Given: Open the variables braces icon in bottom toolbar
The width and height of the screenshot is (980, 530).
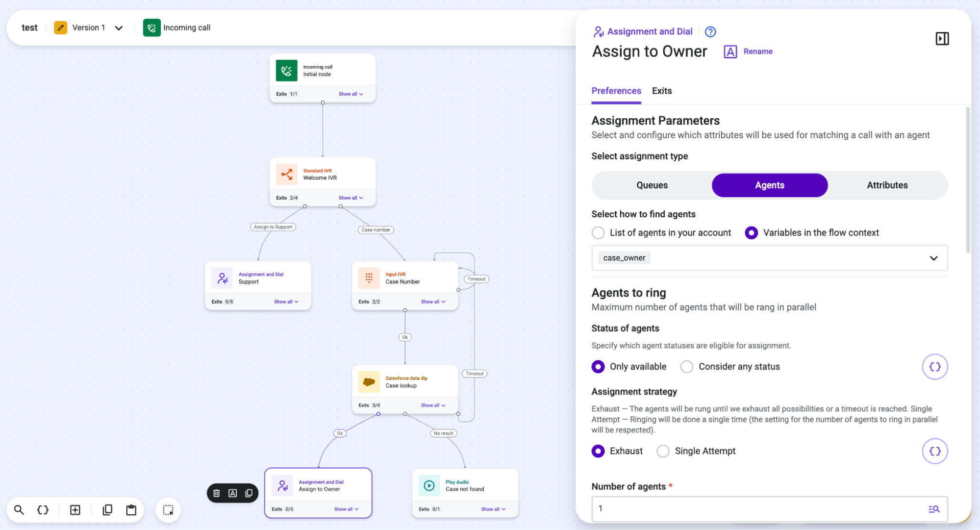Looking at the screenshot, I should point(43,510).
